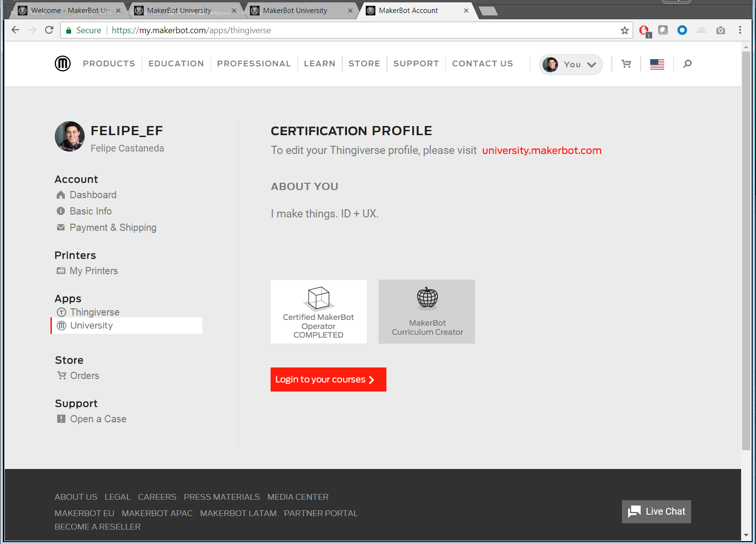Click the faded Google Drive extension icon

[x=701, y=30]
